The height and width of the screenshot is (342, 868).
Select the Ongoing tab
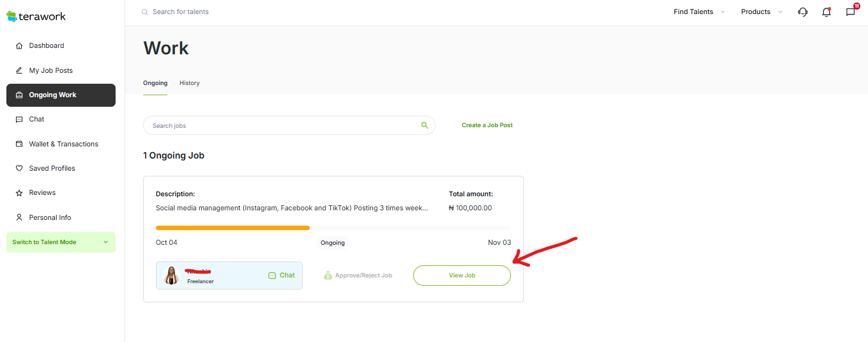point(155,83)
